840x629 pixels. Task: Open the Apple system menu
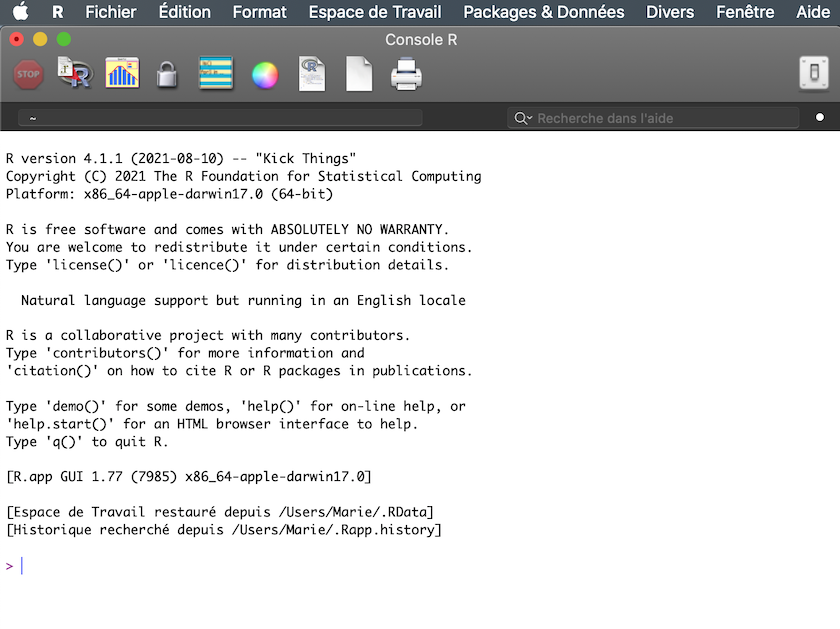(x=21, y=12)
